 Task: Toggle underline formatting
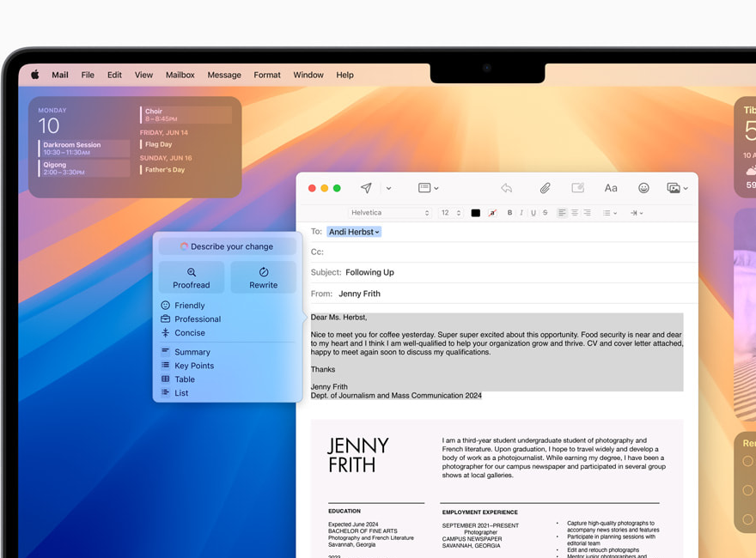click(x=533, y=213)
